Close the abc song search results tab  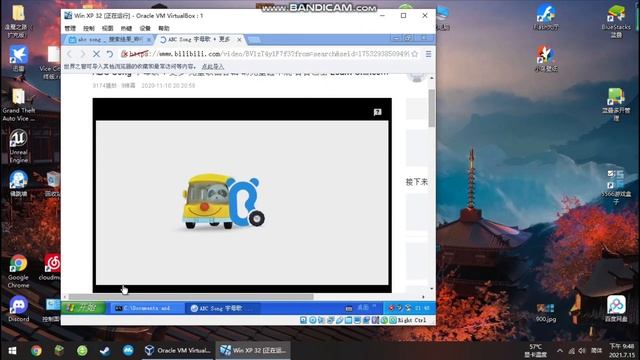tap(149, 40)
